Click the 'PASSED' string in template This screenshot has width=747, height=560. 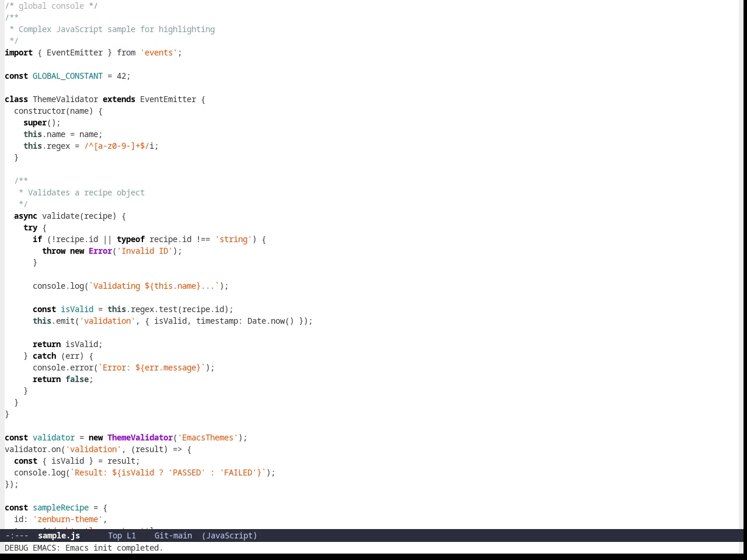[187, 473]
